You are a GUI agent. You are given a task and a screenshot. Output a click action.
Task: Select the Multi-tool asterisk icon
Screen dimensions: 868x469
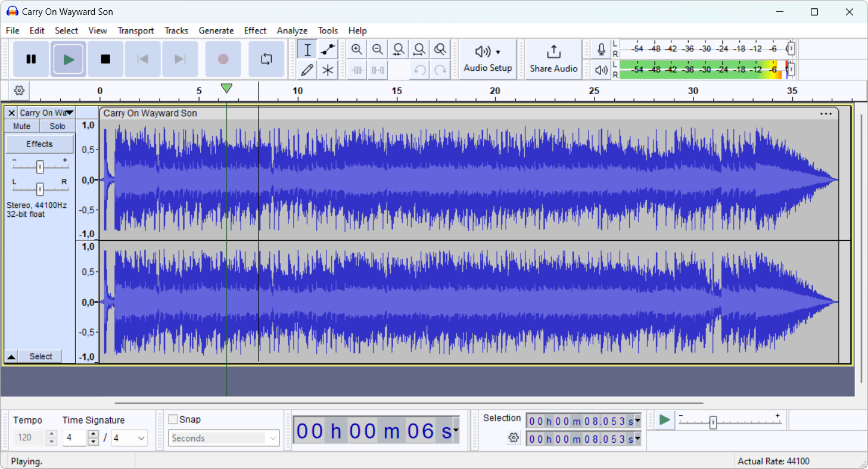(x=328, y=70)
